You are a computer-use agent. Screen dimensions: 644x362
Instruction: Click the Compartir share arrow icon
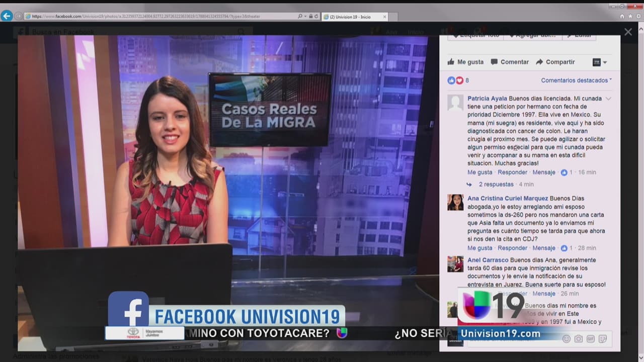[x=539, y=62]
